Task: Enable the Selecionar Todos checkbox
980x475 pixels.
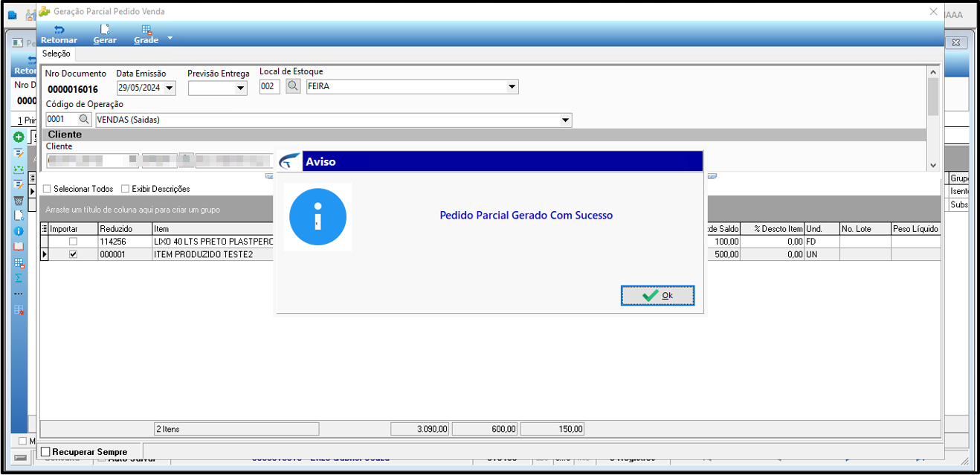Action: (47, 189)
